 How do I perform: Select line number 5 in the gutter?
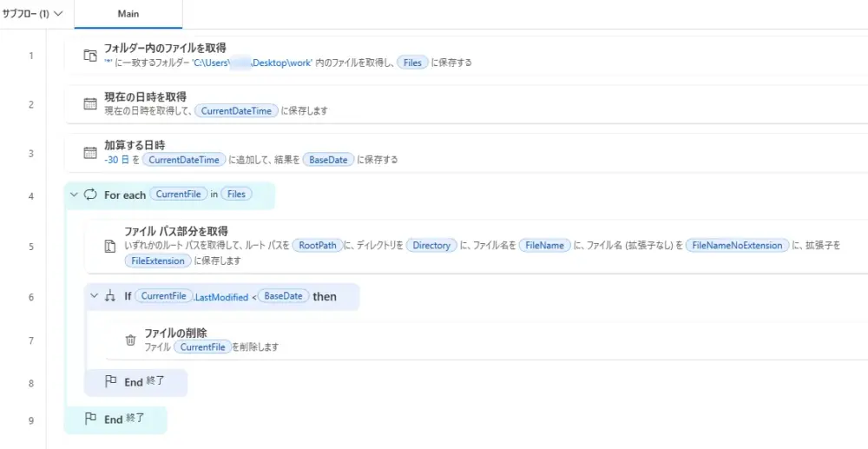31,247
